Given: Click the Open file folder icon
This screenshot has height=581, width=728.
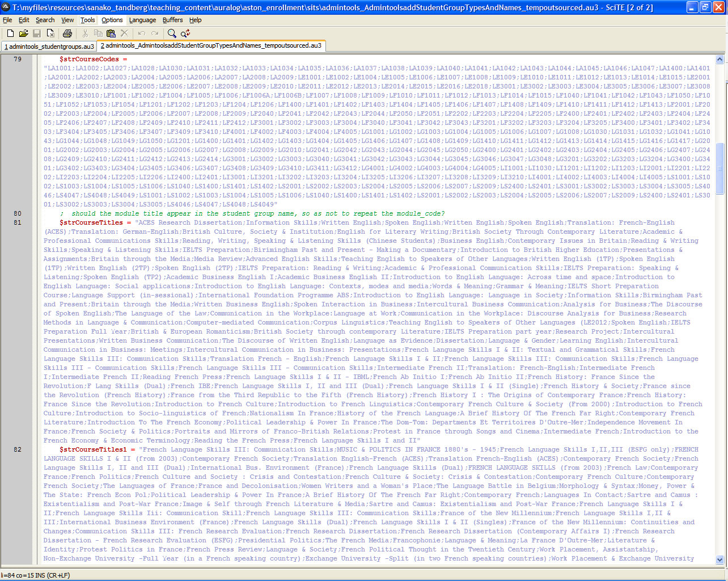Looking at the screenshot, I should 24,33.
